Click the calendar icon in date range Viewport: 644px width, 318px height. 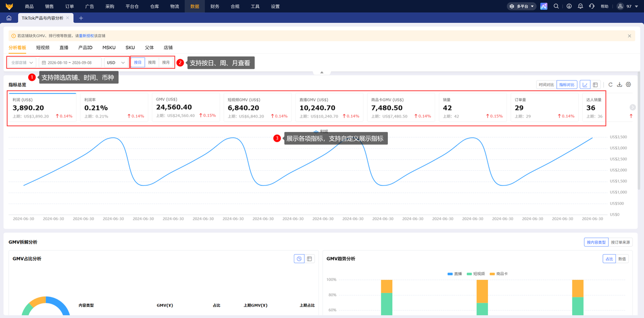[x=44, y=63]
